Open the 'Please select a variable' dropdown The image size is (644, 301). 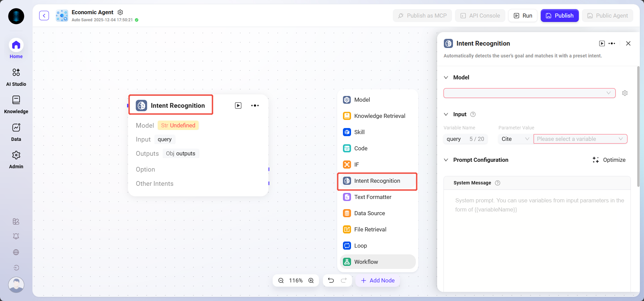pyautogui.click(x=580, y=139)
